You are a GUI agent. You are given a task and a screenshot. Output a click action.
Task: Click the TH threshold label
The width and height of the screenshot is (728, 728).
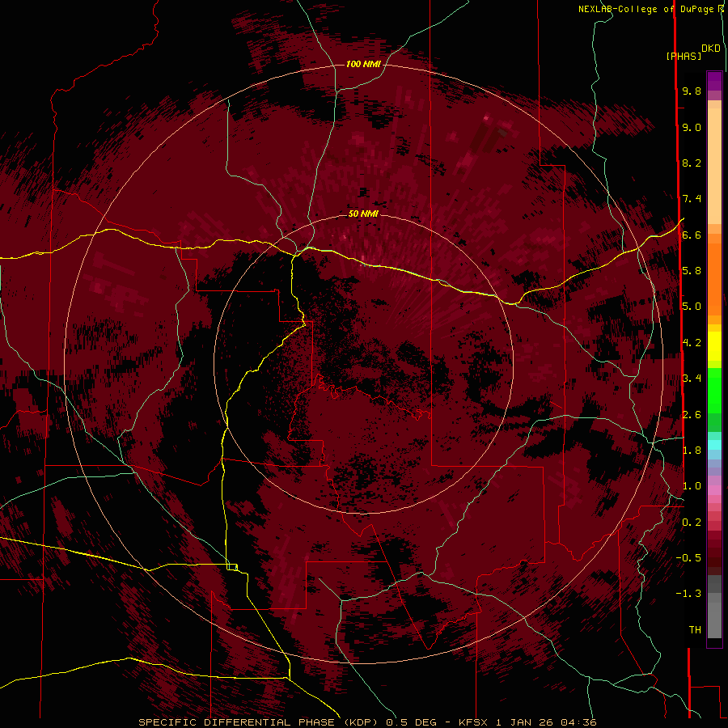click(x=695, y=630)
